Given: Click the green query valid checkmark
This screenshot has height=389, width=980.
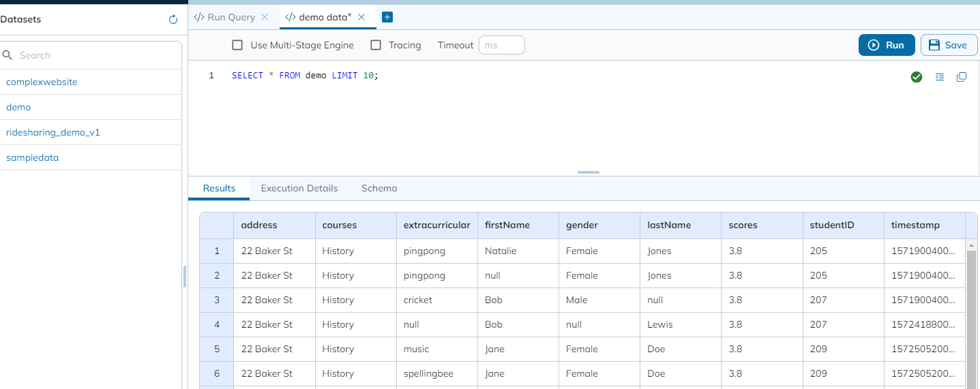Looking at the screenshot, I should tap(917, 77).
